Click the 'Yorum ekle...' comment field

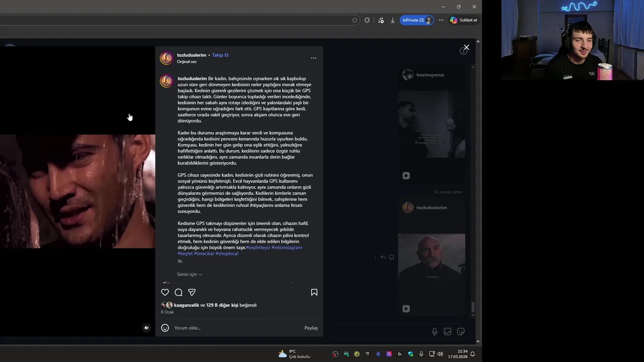(x=236, y=328)
